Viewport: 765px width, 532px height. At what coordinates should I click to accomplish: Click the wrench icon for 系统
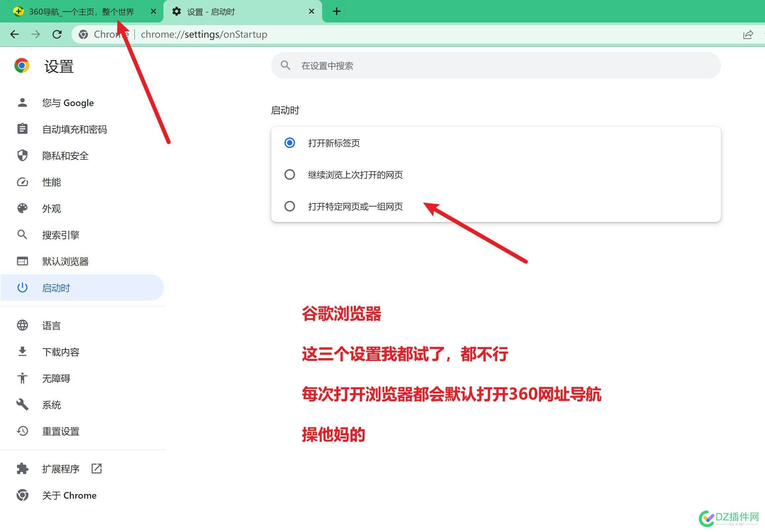22,404
